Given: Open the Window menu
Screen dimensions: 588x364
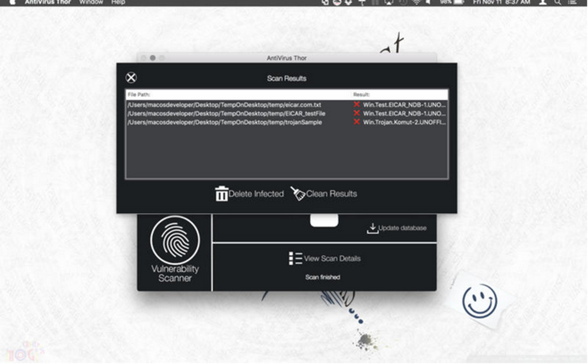Looking at the screenshot, I should tap(91, 2).
